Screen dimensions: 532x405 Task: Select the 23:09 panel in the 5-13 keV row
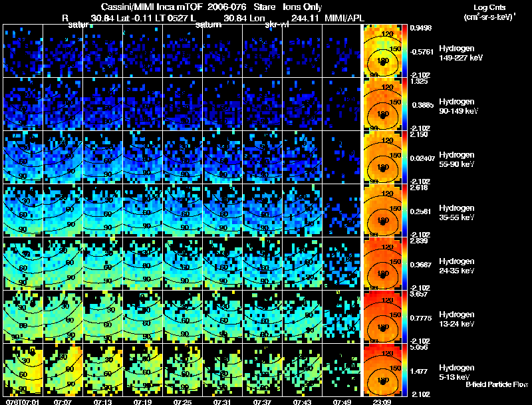[x=383, y=370]
